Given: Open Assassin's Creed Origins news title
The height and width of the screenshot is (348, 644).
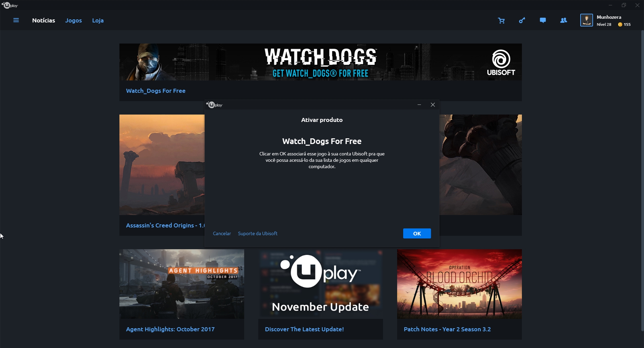Looking at the screenshot, I should (165, 225).
